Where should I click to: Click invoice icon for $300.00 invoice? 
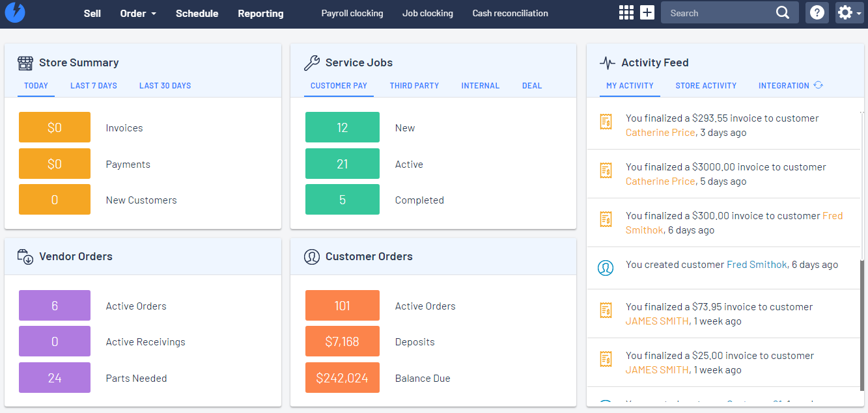pyautogui.click(x=606, y=219)
